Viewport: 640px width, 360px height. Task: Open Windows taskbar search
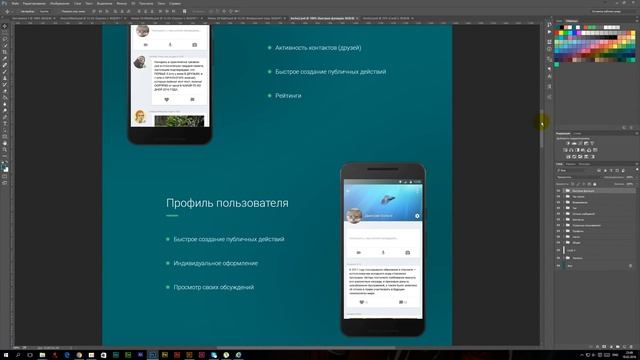[18, 355]
